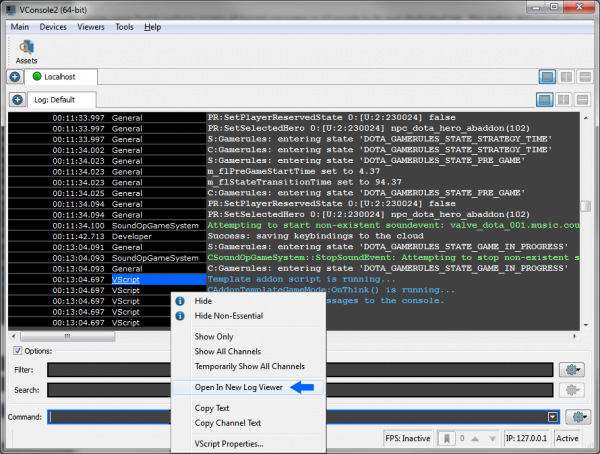Expand the Command history dropdown arrow
This screenshot has width=600, height=454.
pos(553,417)
